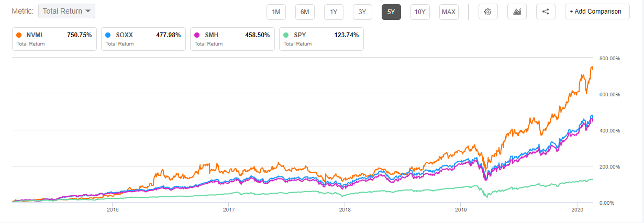
Task: Click the area chart type icon
Action: click(517, 12)
